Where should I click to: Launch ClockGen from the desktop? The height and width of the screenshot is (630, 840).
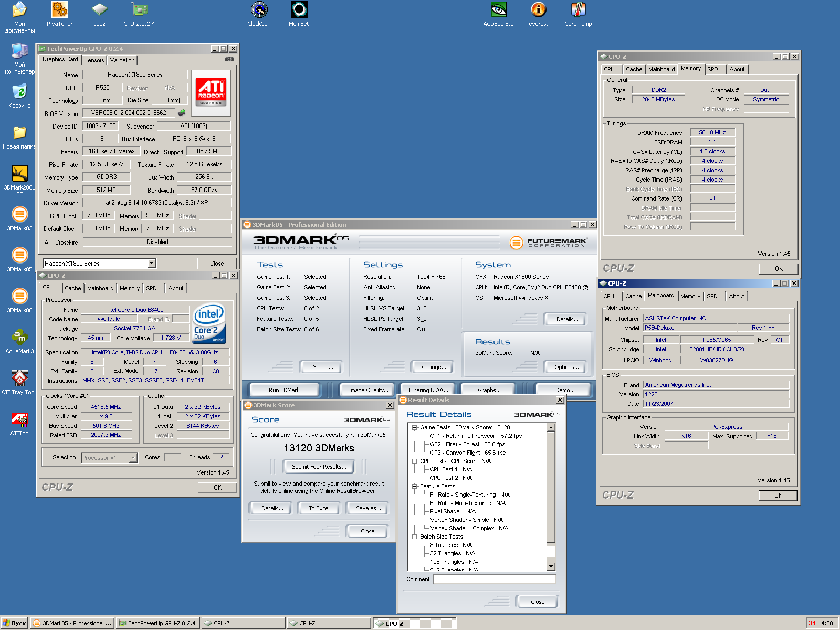[x=259, y=14]
